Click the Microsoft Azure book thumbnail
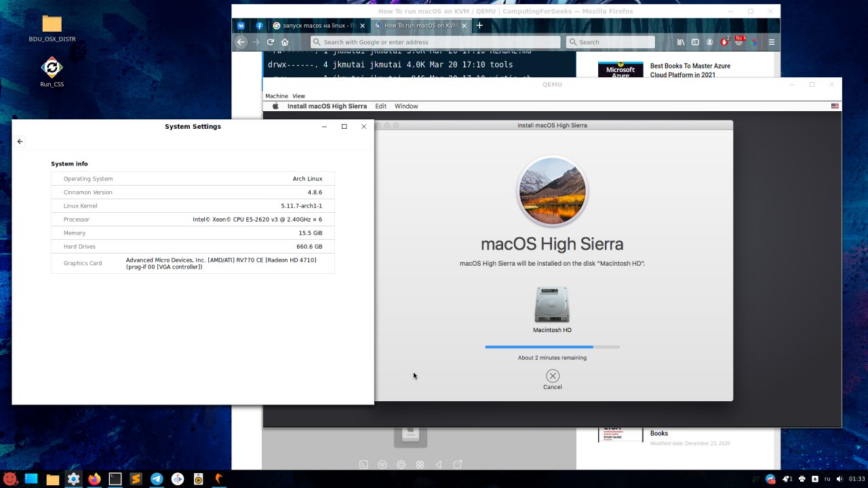The height and width of the screenshot is (488, 868). [x=620, y=70]
